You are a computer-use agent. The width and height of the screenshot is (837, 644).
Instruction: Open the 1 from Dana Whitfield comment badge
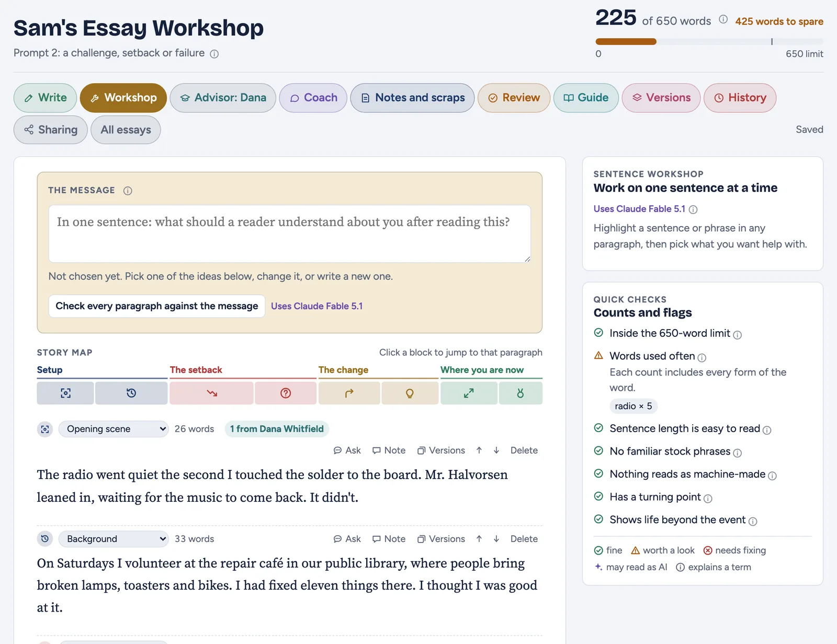(277, 429)
